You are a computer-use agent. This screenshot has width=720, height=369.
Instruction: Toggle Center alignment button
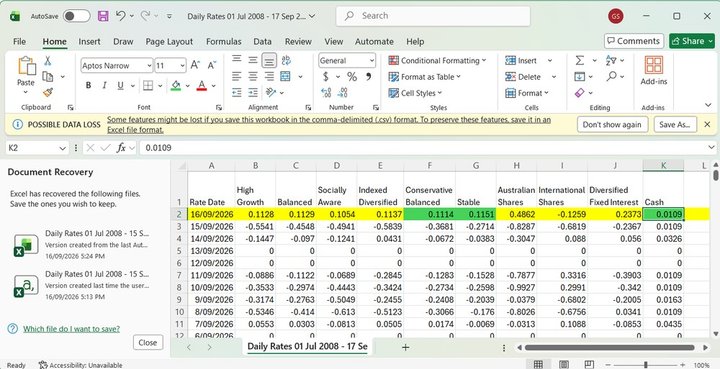pyautogui.click(x=253, y=77)
